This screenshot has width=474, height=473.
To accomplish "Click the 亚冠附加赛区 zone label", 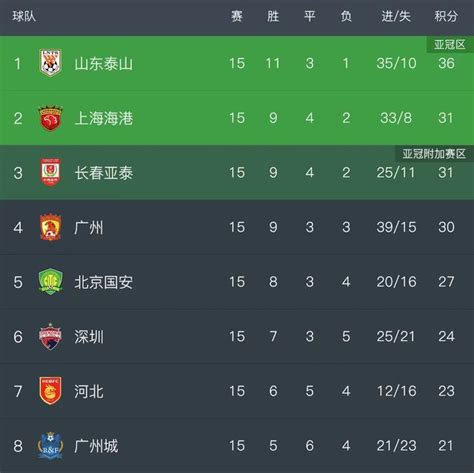I will 434,153.
